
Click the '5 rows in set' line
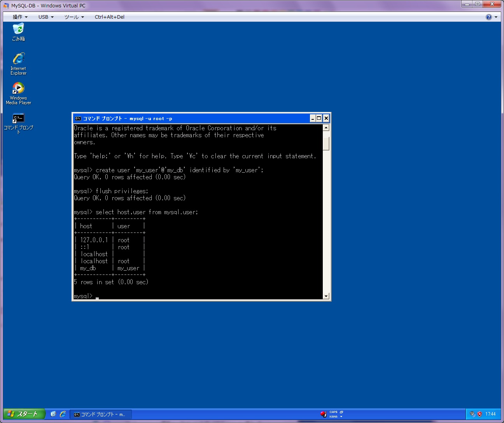(x=111, y=282)
